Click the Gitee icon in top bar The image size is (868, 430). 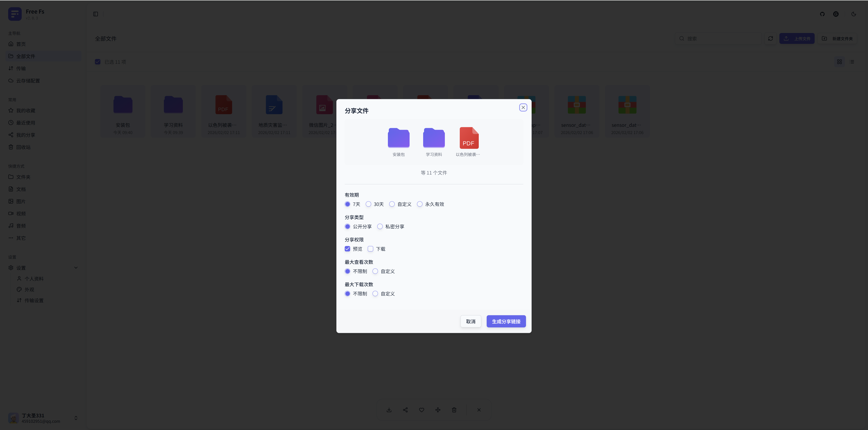tap(836, 14)
